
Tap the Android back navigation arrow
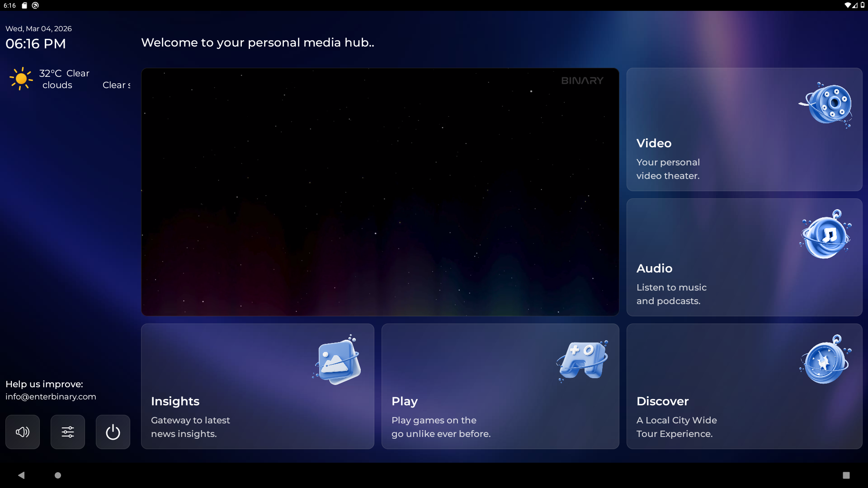click(x=21, y=475)
